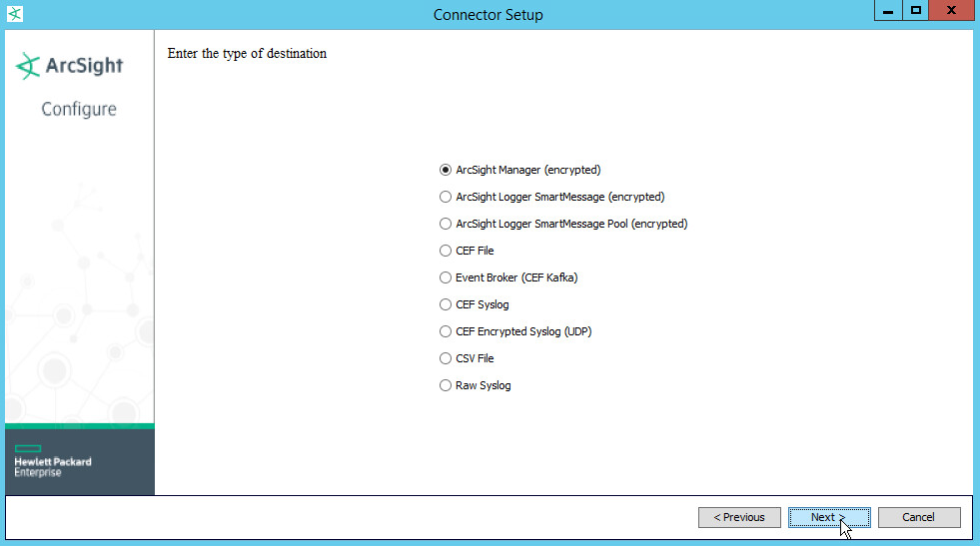This screenshot has height=546, width=980.
Task: Select ArcSight Logger SmartMessage Pool option
Action: [446, 224]
